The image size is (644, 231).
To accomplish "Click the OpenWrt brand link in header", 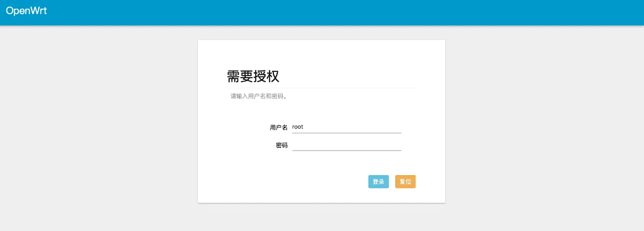I will [x=26, y=11].
